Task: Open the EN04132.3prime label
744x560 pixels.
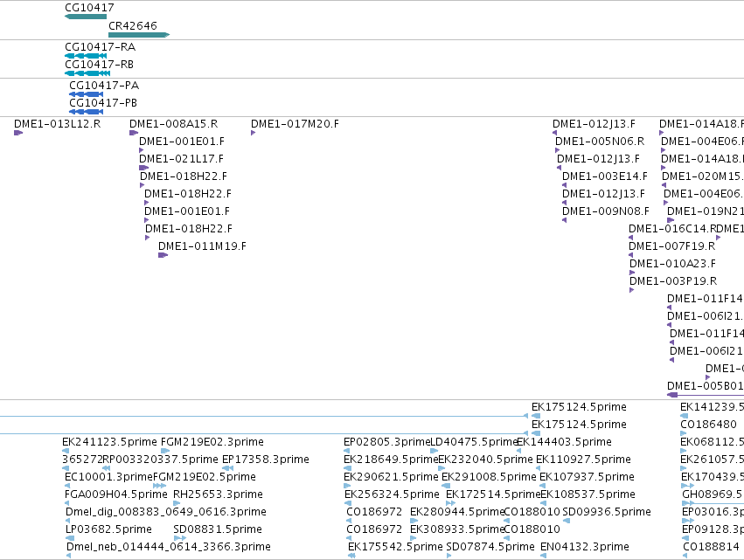Action: (585, 547)
